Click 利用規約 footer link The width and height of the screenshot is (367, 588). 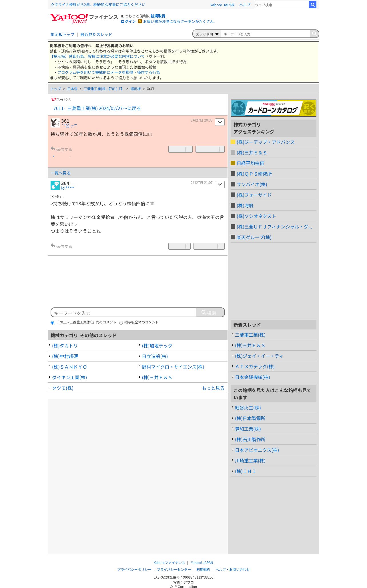[203, 569]
